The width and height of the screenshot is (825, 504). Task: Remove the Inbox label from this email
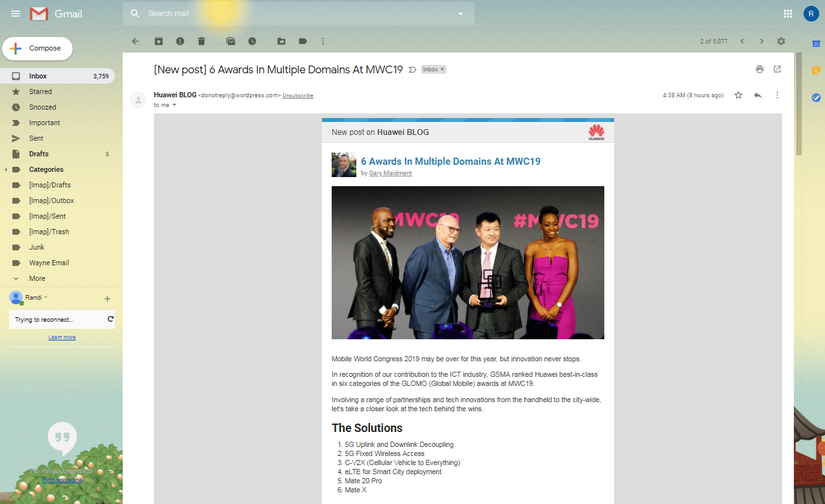(x=443, y=69)
